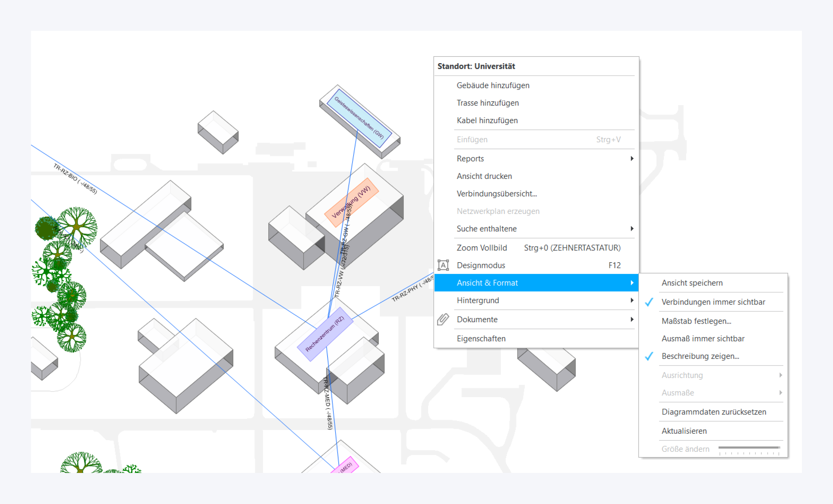This screenshot has width=833, height=504.
Task: Click Diagrammdaten zurücksetzen
Action: pyautogui.click(x=714, y=412)
